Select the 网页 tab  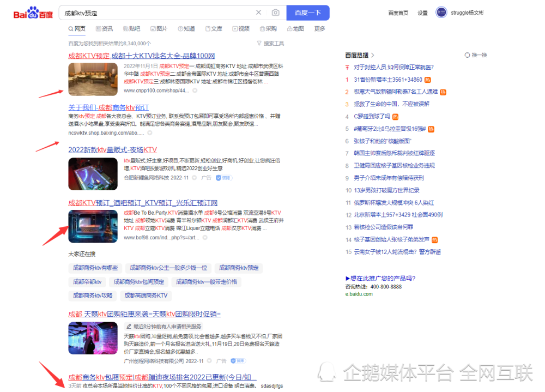77,28
